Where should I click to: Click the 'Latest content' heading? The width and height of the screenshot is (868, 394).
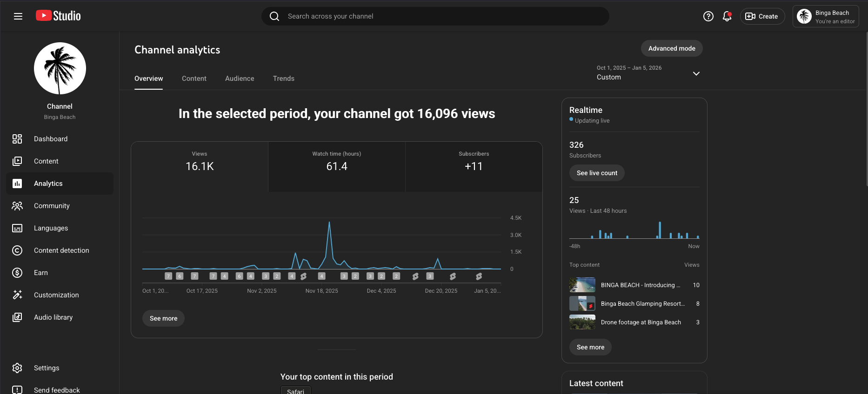coord(596,383)
